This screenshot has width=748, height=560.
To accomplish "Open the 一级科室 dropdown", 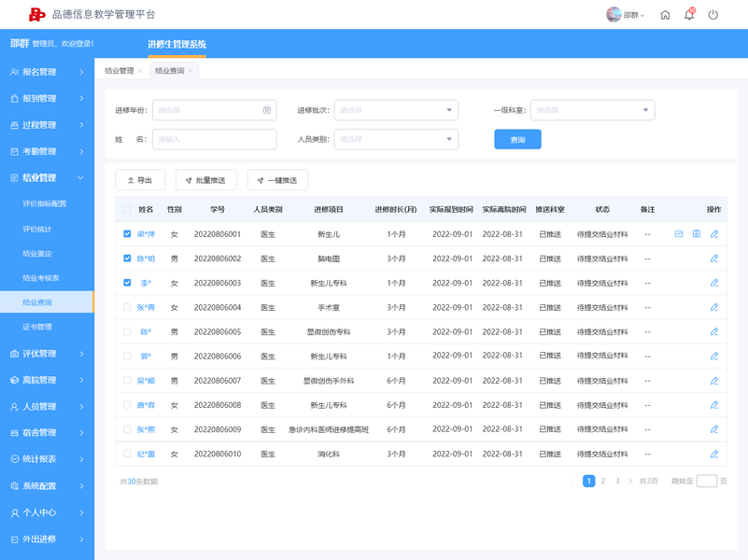I will click(592, 110).
